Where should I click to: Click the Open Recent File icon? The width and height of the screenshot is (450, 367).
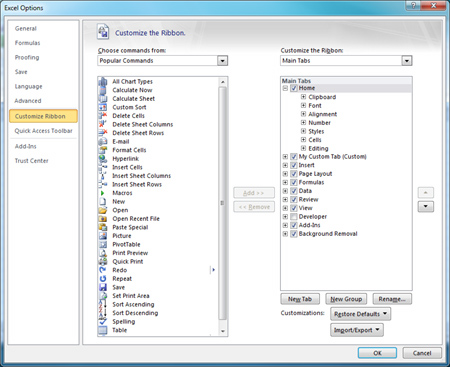pos(103,219)
